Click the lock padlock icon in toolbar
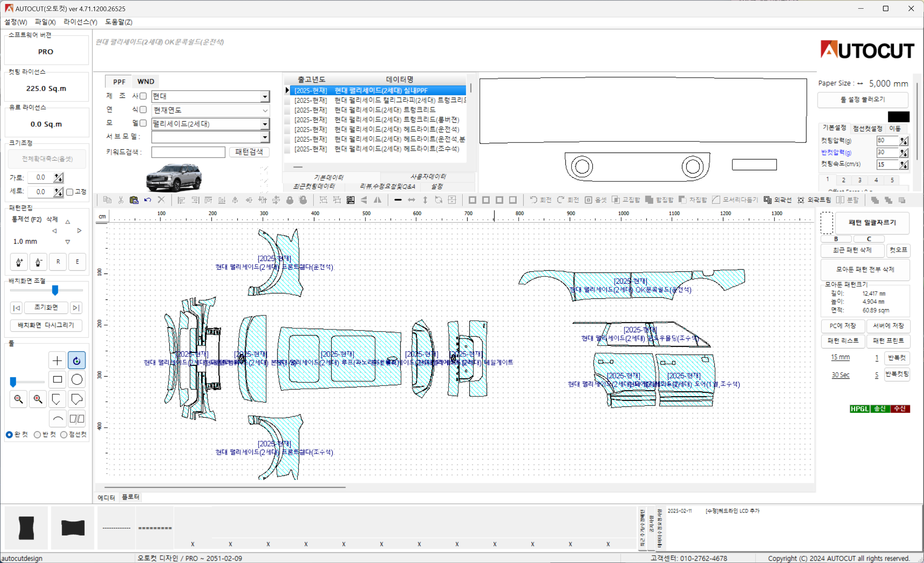The image size is (924, 563). pyautogui.click(x=290, y=200)
